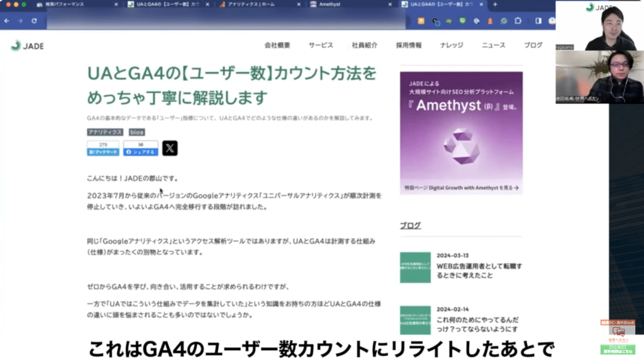Viewport: 644px width, 364px height.
Task: Click thumbnail of the 2024-02-14 blog post
Action: [x=415, y=320]
